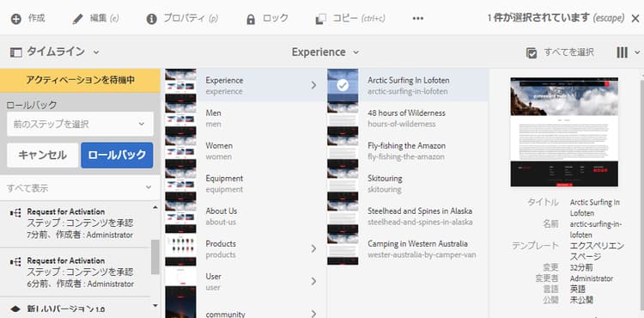Screen dimensions: 644x318
Task: Click the Edit (e) toolbar label
Action: [104, 19]
